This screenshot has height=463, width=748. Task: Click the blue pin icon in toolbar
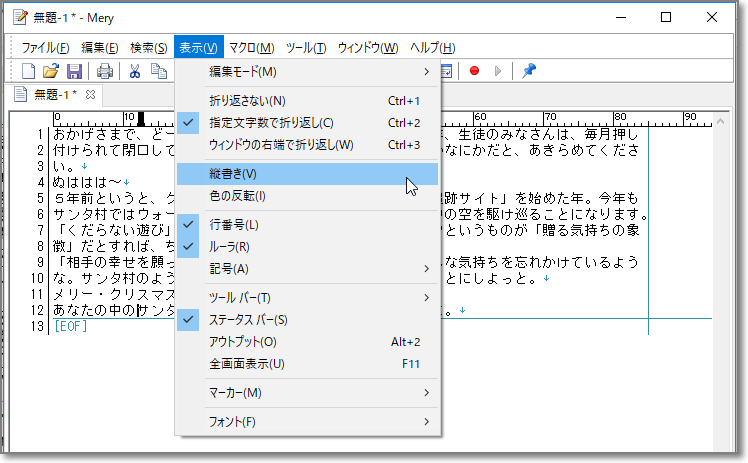(529, 71)
